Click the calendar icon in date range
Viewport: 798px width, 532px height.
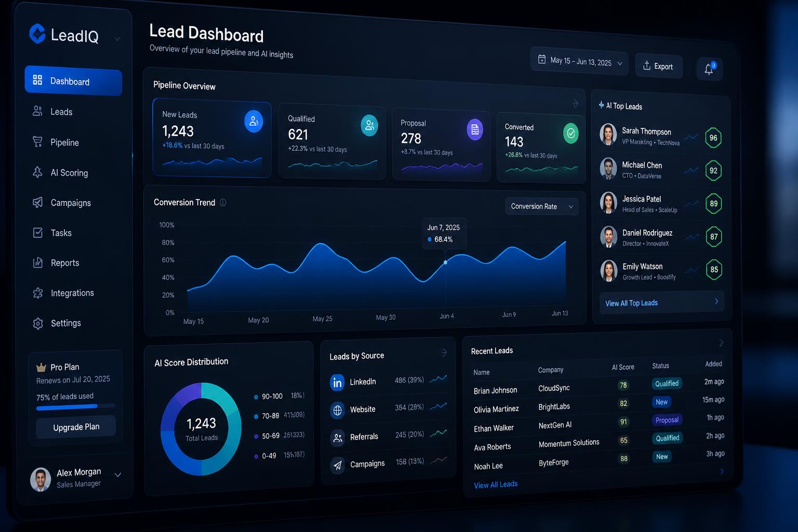[x=541, y=59]
